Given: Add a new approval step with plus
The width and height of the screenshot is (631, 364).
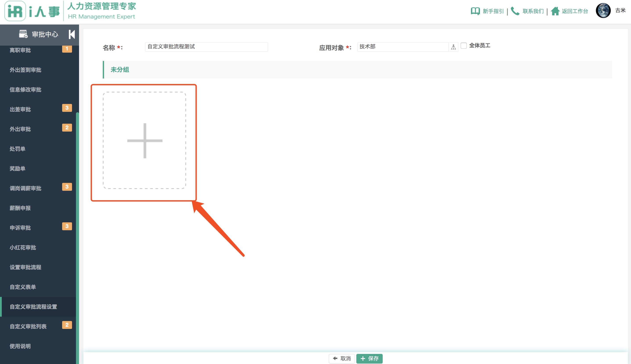Looking at the screenshot, I should (144, 140).
